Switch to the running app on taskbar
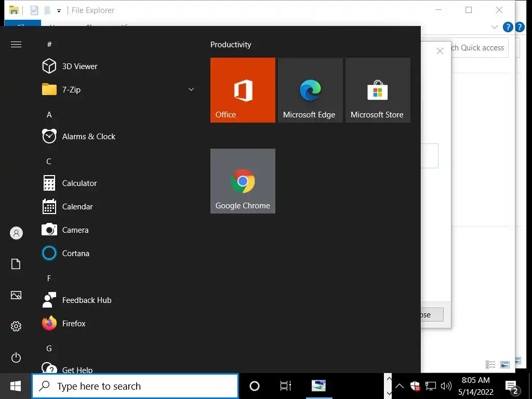 (x=319, y=386)
